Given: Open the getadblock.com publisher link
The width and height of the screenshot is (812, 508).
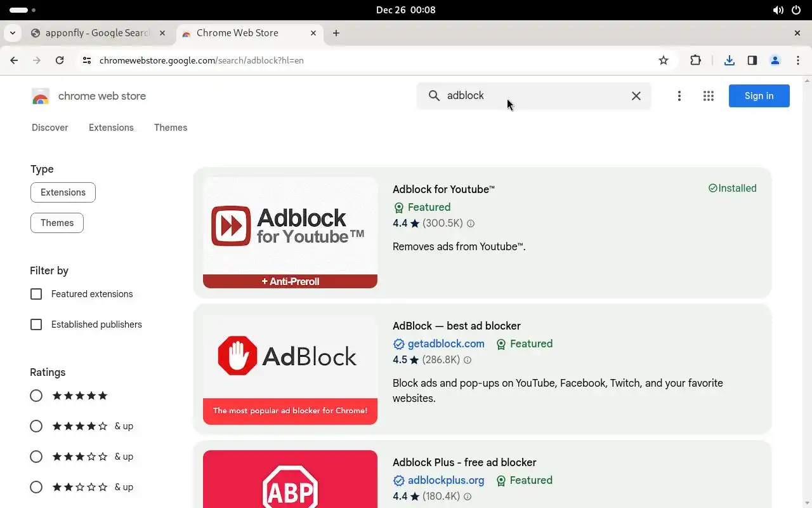Looking at the screenshot, I should (x=446, y=344).
